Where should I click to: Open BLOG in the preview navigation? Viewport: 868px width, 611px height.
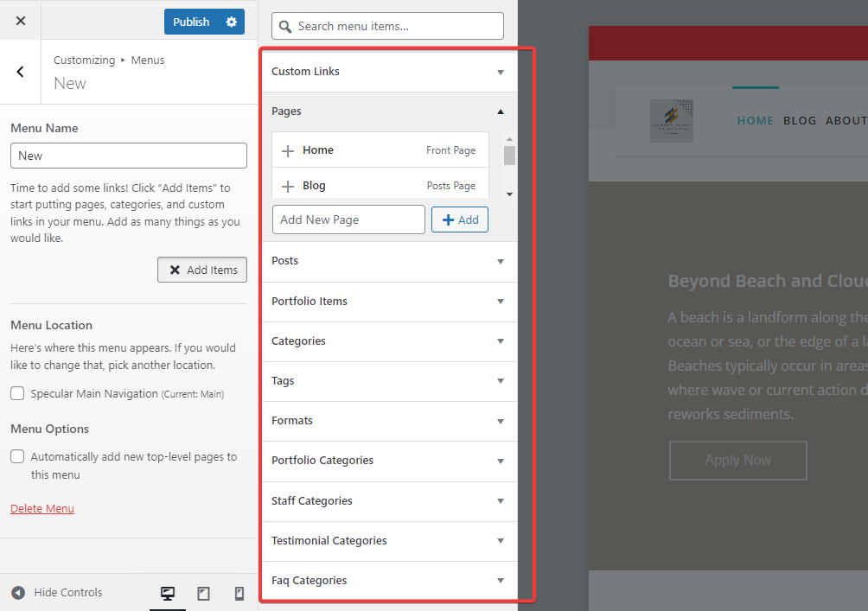800,121
